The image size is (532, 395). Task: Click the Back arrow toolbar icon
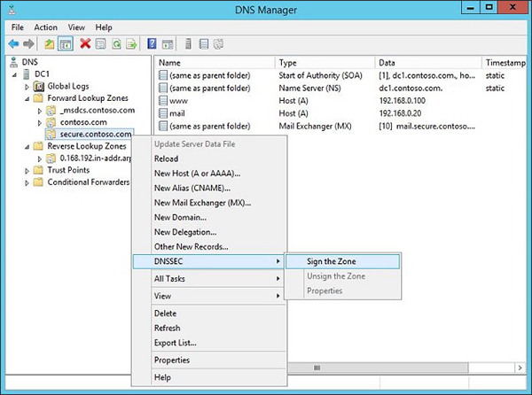(x=13, y=43)
